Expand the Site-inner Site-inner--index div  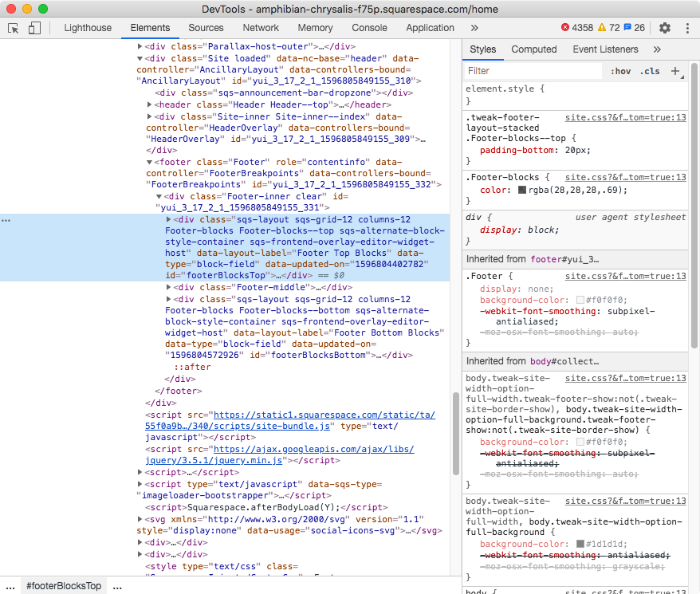point(150,116)
